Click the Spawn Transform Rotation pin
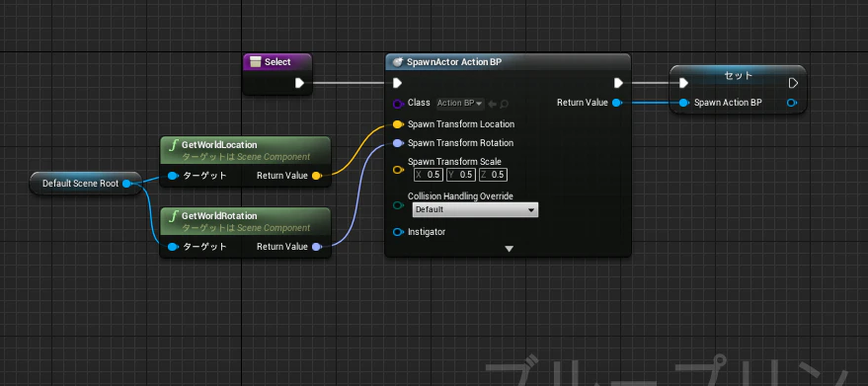This screenshot has height=386, width=868. point(398,143)
